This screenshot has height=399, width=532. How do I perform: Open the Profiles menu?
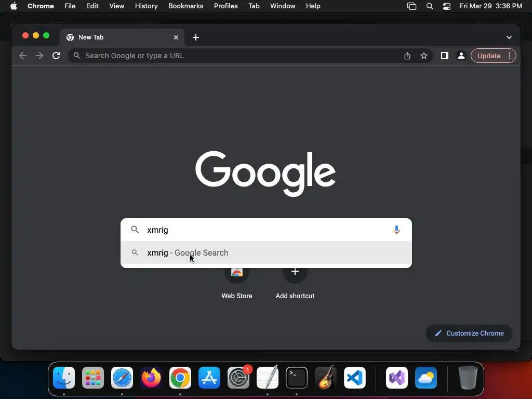coord(225,6)
